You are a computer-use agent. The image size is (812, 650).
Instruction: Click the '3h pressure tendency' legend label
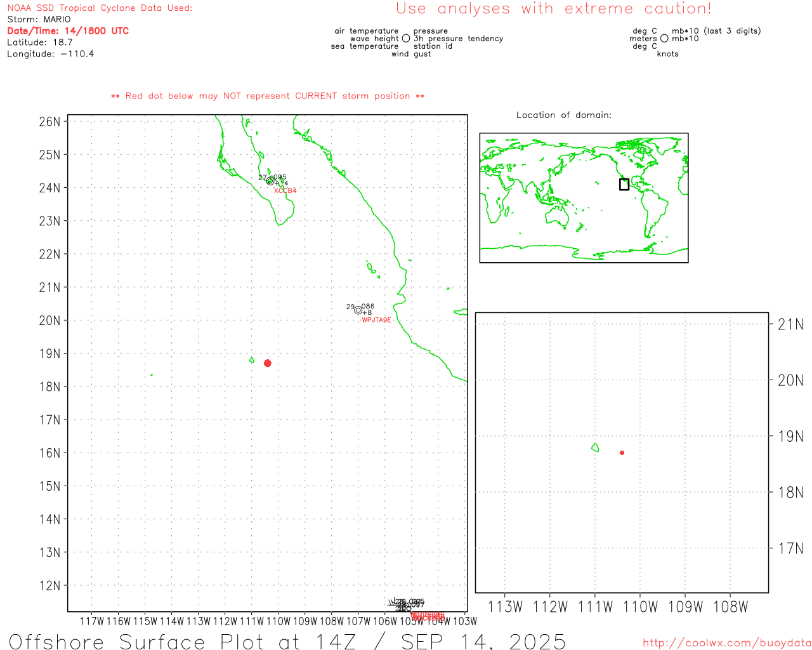458,39
